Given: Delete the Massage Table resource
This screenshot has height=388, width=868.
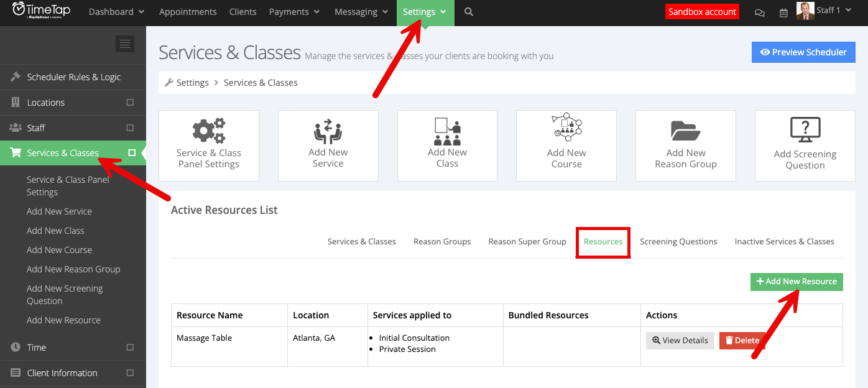Looking at the screenshot, I should (x=742, y=340).
